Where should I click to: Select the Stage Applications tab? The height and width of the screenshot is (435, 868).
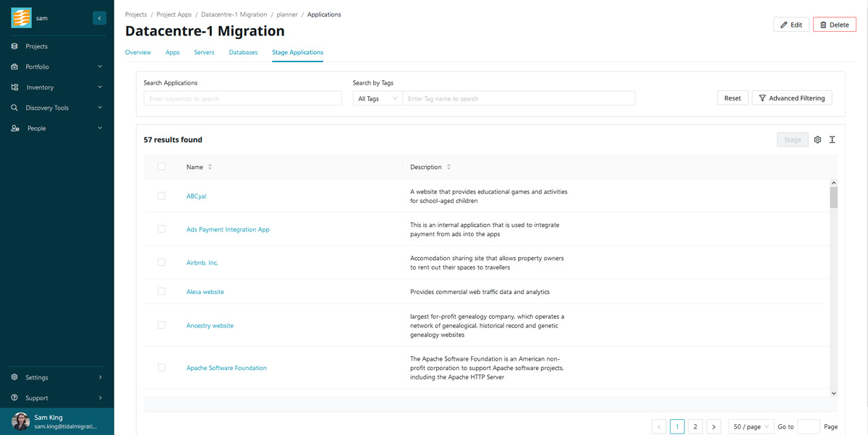point(297,52)
